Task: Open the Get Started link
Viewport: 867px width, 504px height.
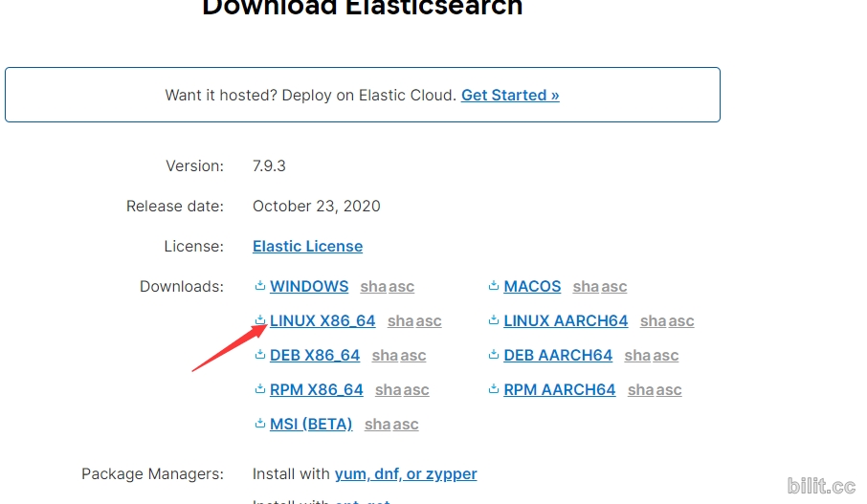Action: coord(510,95)
